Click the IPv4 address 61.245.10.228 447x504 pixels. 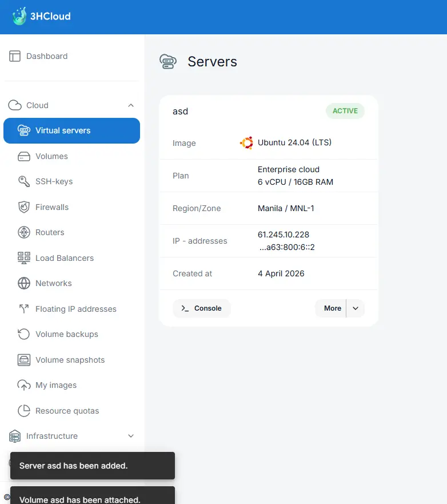click(x=283, y=235)
